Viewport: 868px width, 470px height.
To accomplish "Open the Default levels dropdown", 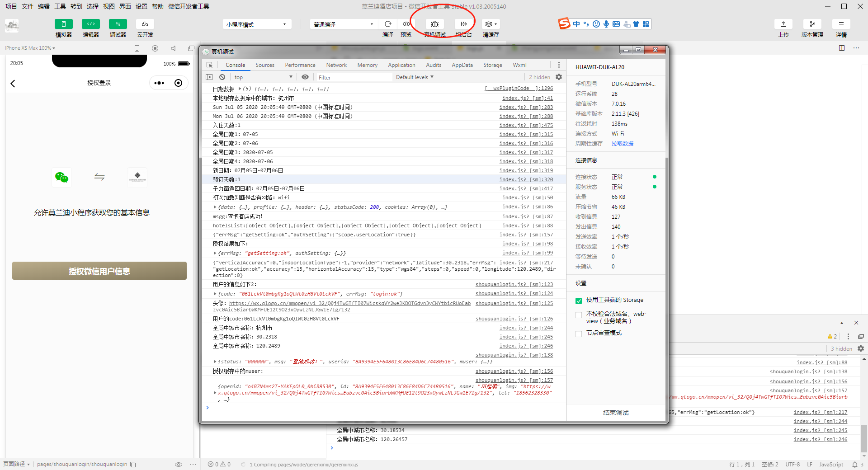I will (x=415, y=77).
